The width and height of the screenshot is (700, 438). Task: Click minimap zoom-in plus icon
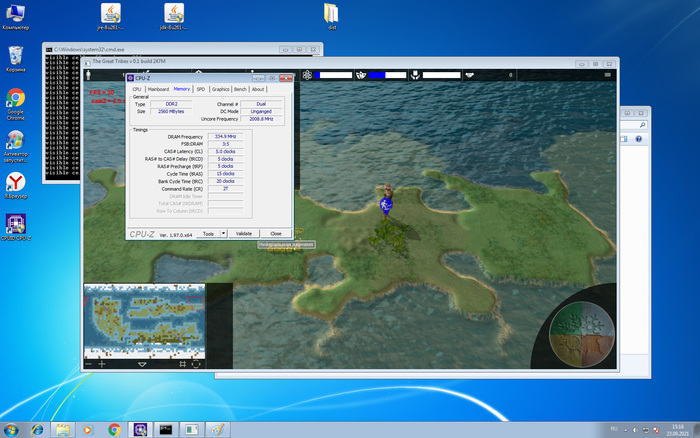coord(101,364)
